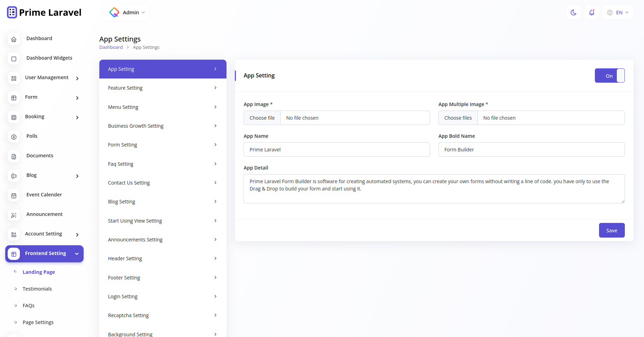Viewport: 644px width, 337px height.
Task: Expand the User Management section
Action: coord(77,78)
